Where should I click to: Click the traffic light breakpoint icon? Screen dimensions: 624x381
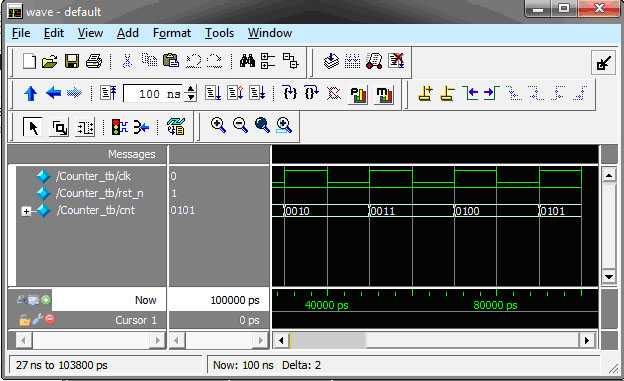point(119,127)
